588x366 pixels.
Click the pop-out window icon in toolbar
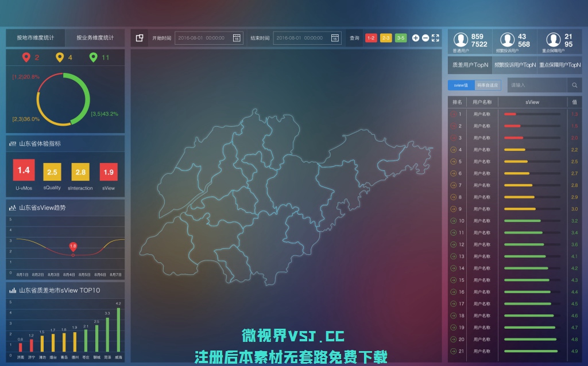[x=140, y=38]
